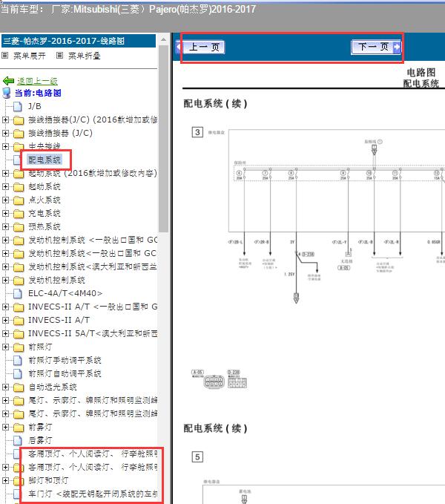445x504 pixels.
Task: Click the tree panel scrollbar thumb
Action: [163, 139]
